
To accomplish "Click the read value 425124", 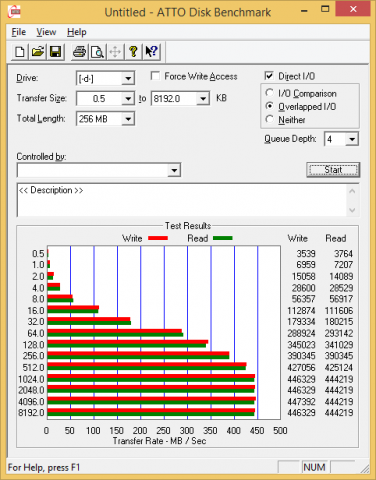I will pyautogui.click(x=339, y=367).
